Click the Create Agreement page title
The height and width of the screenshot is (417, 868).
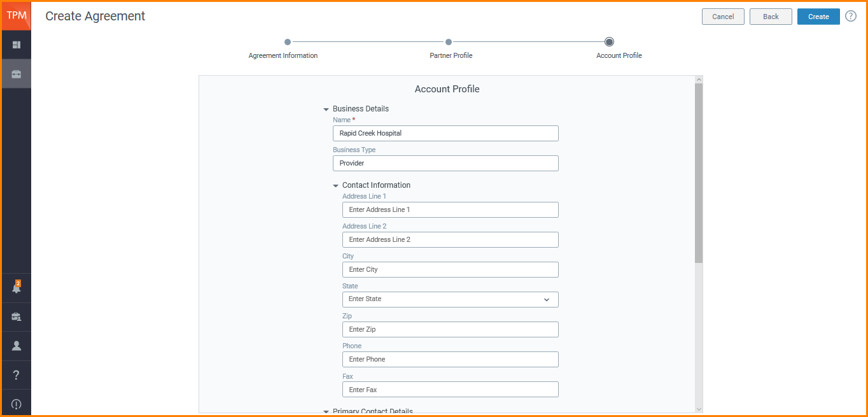click(95, 17)
